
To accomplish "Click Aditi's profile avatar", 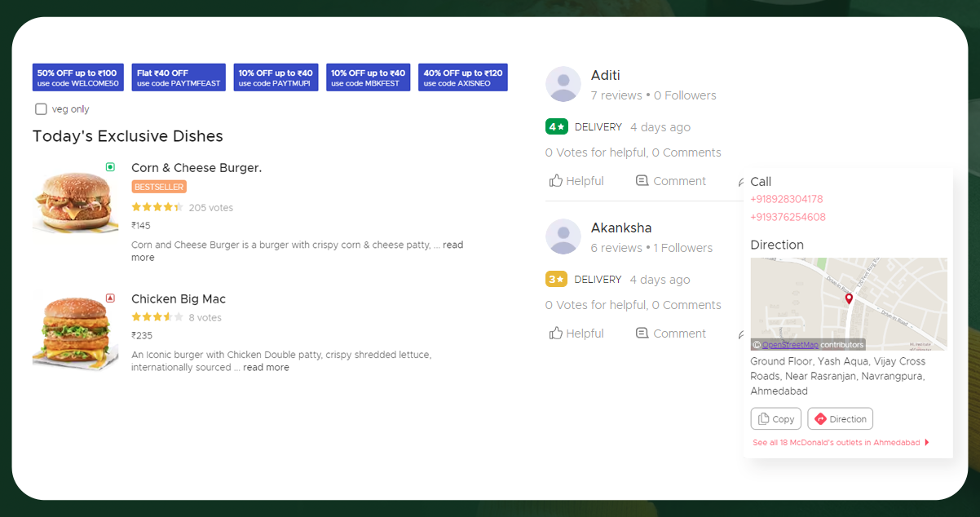I will click(563, 83).
